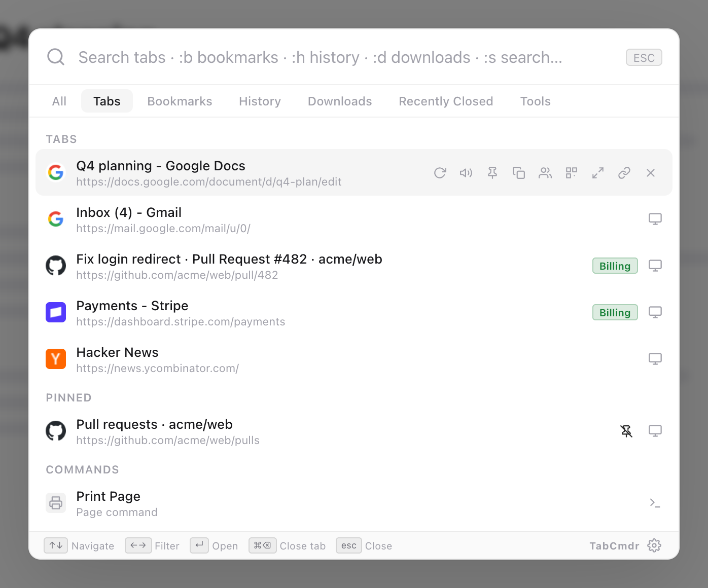Viewport: 708px width, 588px height.
Task: Select the "Payments - Stripe" title
Action: pos(132,306)
